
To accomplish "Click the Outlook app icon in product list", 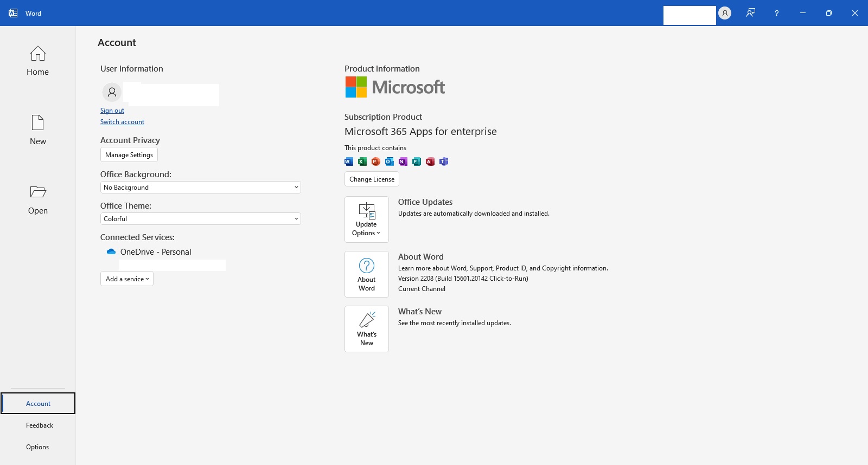I will pyautogui.click(x=390, y=162).
